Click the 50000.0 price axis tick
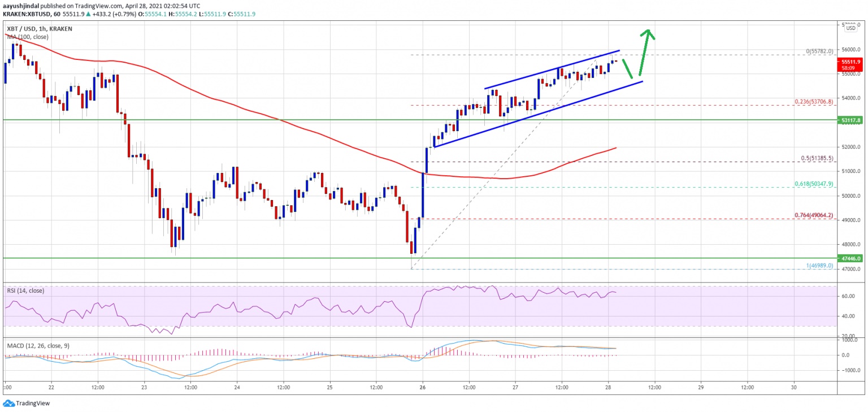The height and width of the screenshot is (412, 868). (x=850, y=196)
